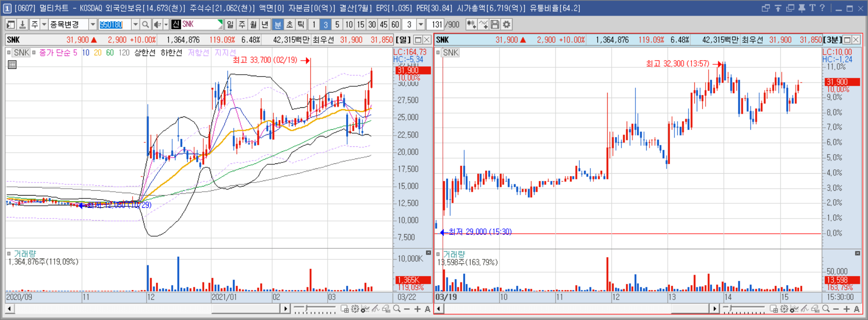Maximize the daily chart pane
This screenshot has width=868, height=320.
coord(418,40)
